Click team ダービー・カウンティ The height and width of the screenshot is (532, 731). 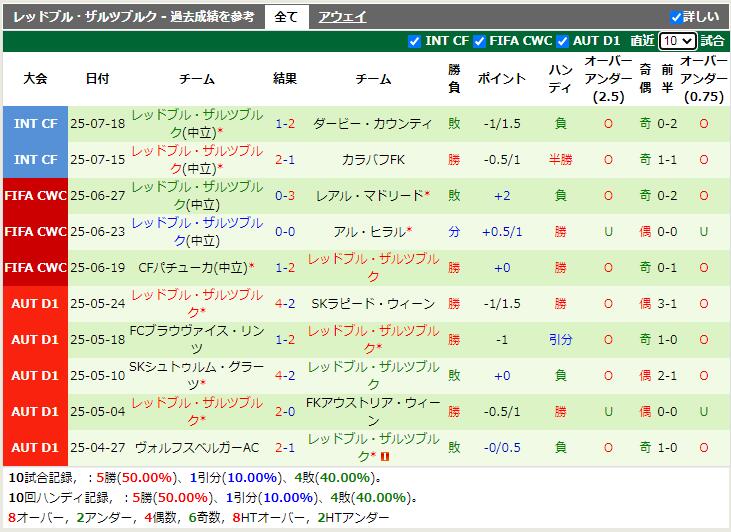pos(373,124)
